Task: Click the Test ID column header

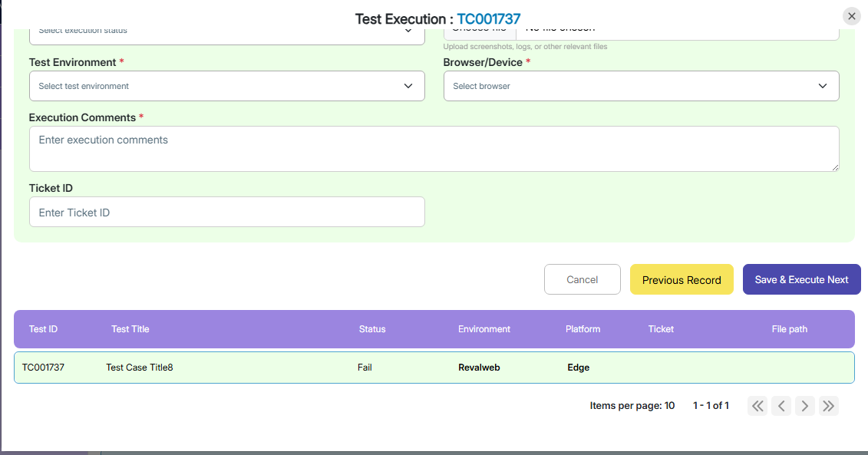Action: pyautogui.click(x=43, y=329)
